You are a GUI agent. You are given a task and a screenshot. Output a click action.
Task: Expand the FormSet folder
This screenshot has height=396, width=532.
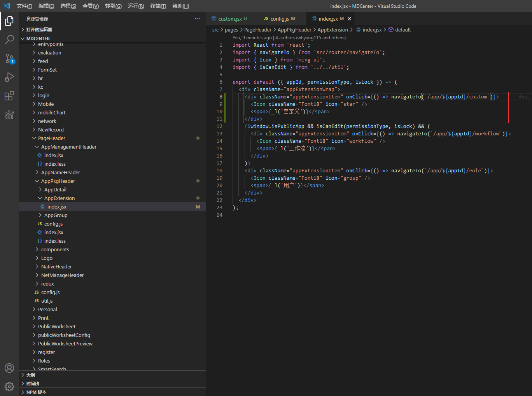[112, 70]
